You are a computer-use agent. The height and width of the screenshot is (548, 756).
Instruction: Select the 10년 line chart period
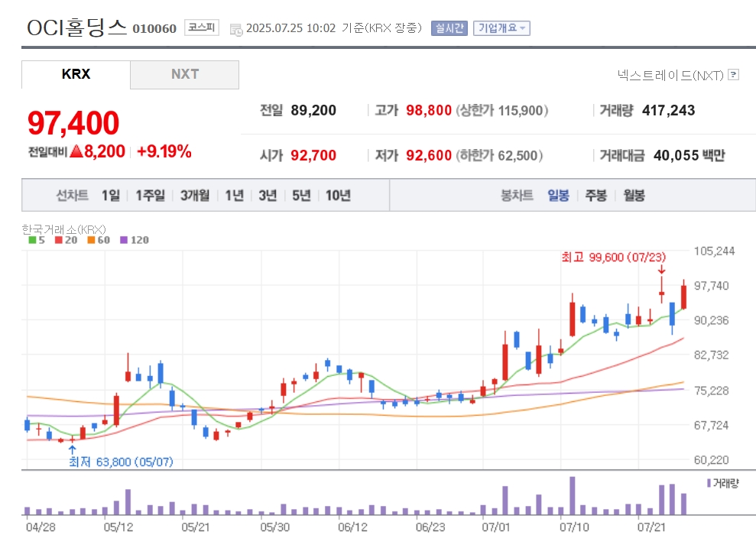pyautogui.click(x=338, y=195)
